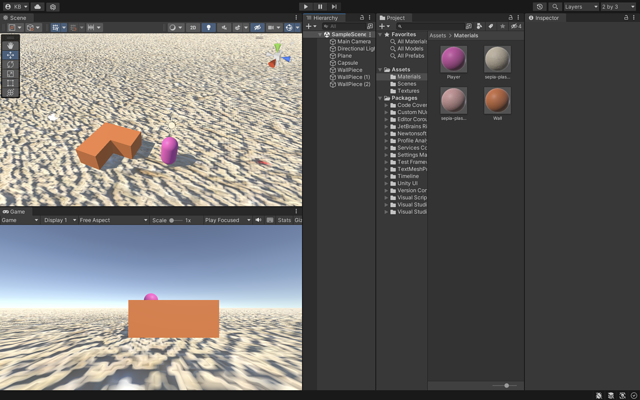640x400 pixels.
Task: Switch to the Game tab
Action: click(14, 211)
